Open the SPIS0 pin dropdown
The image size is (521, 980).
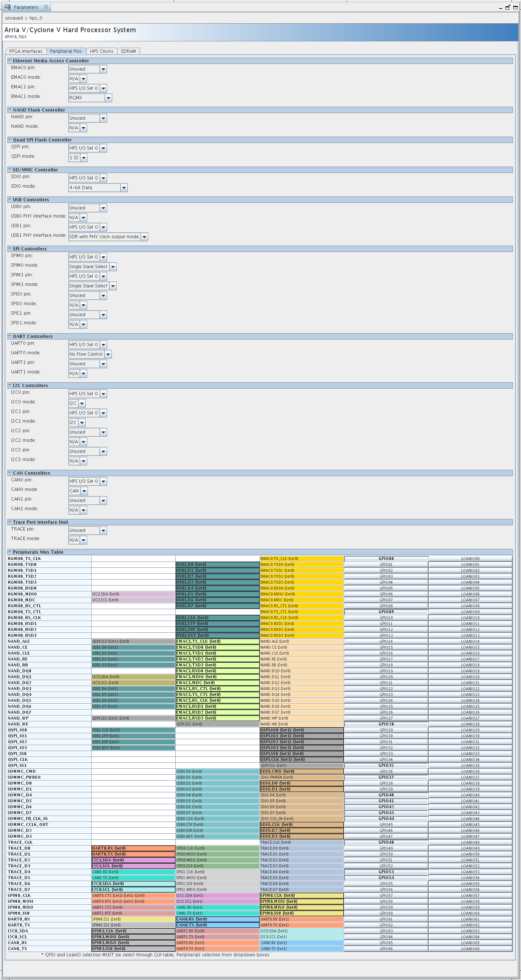pos(88,296)
